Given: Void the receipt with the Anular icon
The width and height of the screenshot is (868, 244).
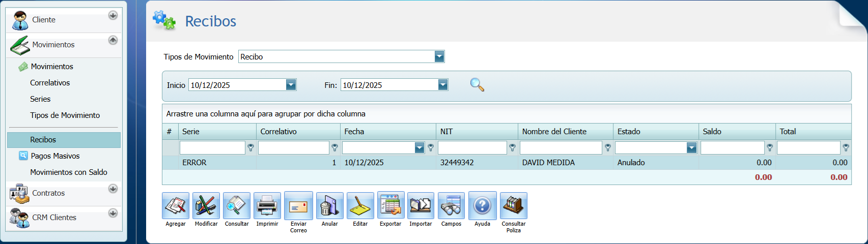Looking at the screenshot, I should click(x=329, y=206).
